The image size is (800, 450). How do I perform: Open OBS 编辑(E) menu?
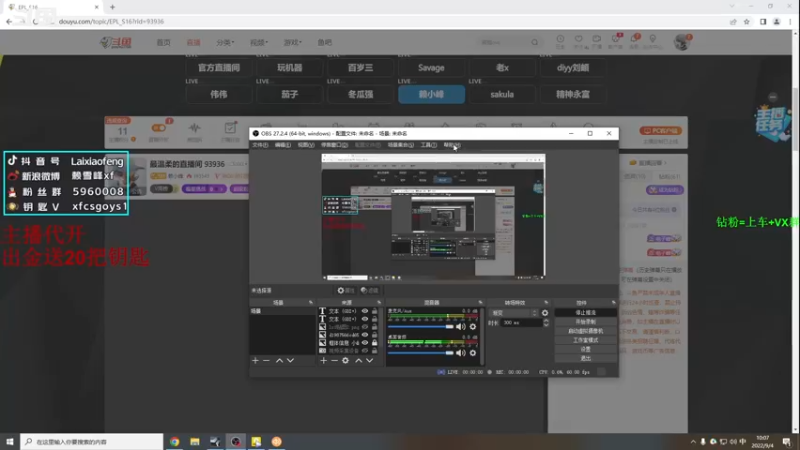pos(283,145)
